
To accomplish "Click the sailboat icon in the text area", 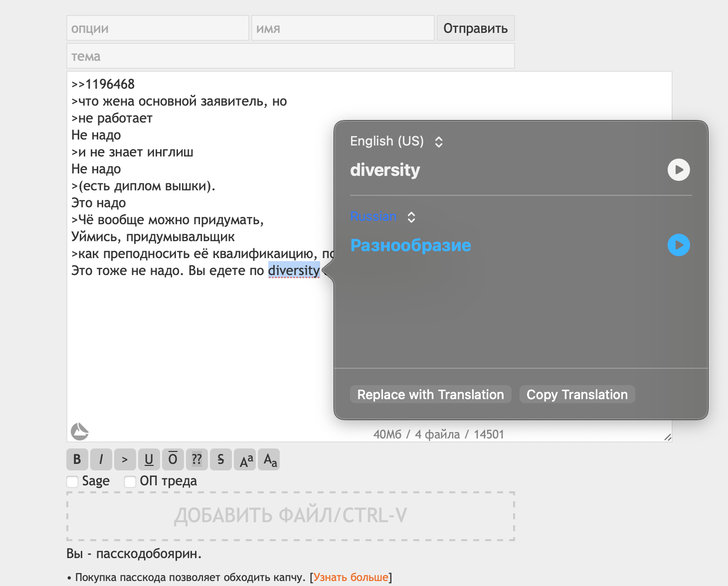I will point(79,432).
